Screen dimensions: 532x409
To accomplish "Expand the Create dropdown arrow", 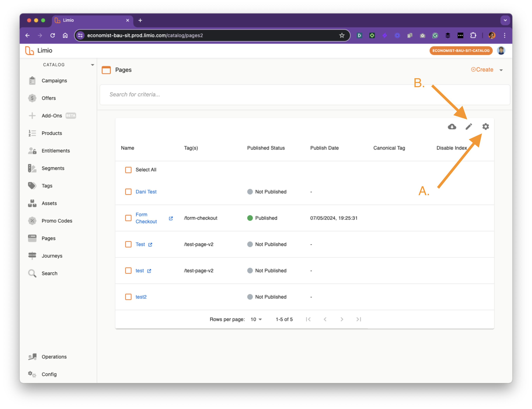I will click(501, 70).
